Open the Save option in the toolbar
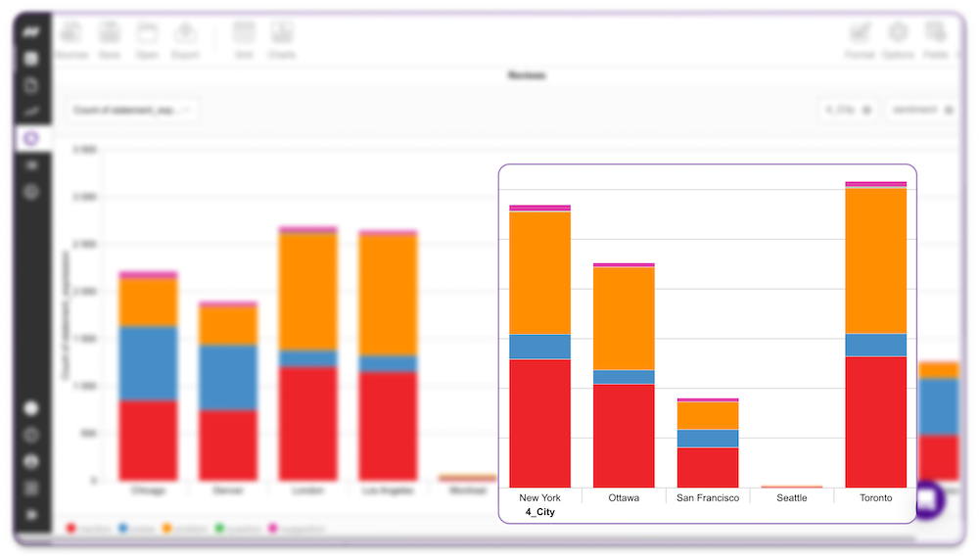This screenshot has height=560, width=979. (x=110, y=40)
